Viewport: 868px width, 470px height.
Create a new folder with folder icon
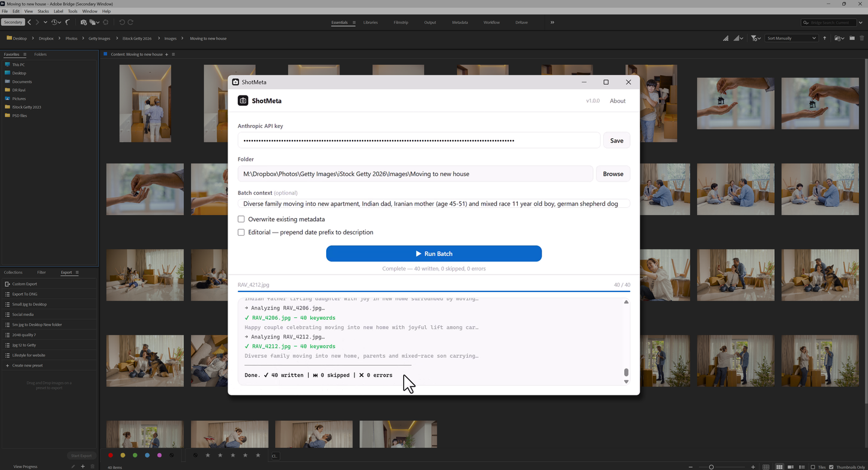(852, 38)
